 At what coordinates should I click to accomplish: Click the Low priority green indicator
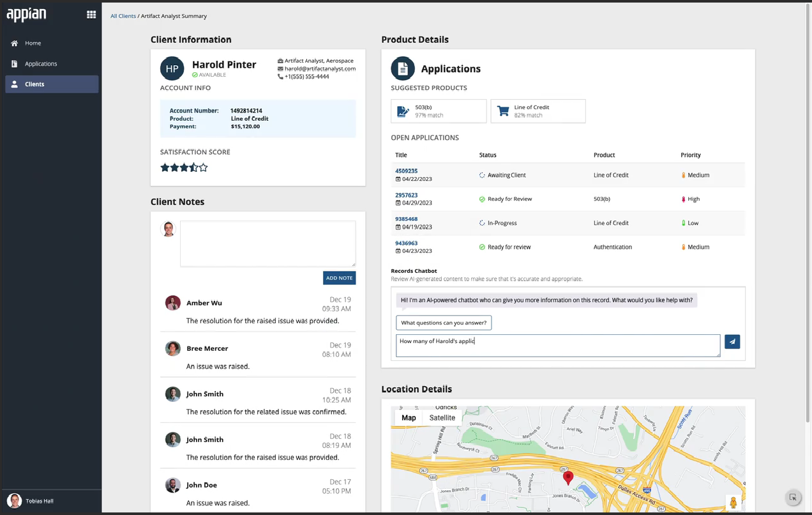click(x=683, y=223)
